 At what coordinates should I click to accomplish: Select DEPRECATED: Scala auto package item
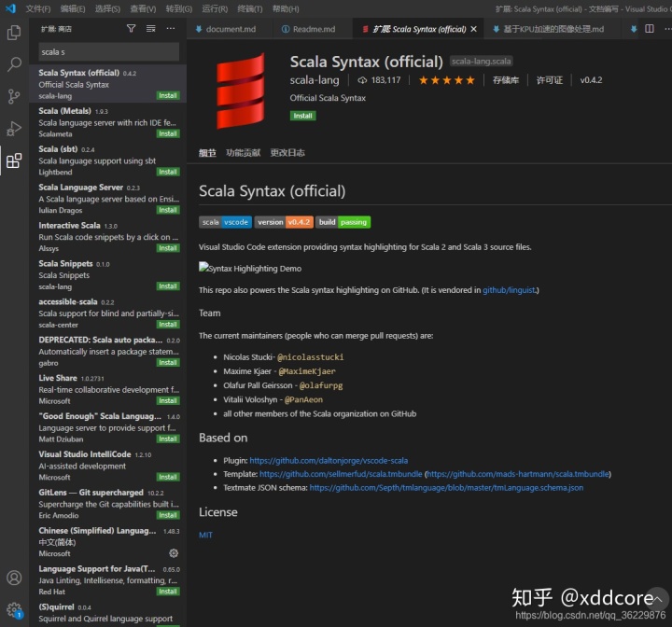click(x=107, y=351)
